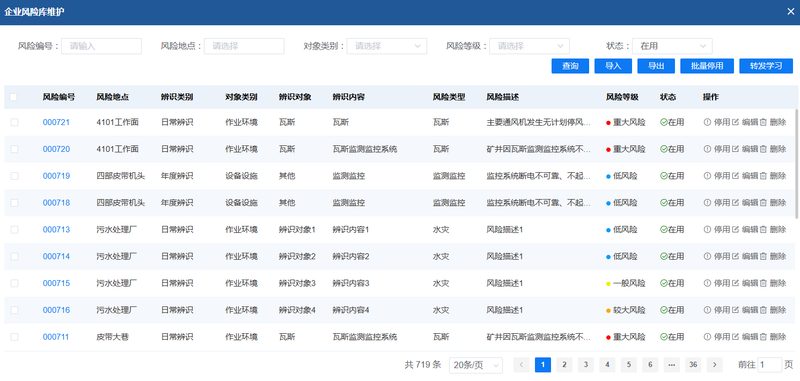Click the 前往 page number input
This screenshot has height=381, width=800.
(x=769, y=365)
